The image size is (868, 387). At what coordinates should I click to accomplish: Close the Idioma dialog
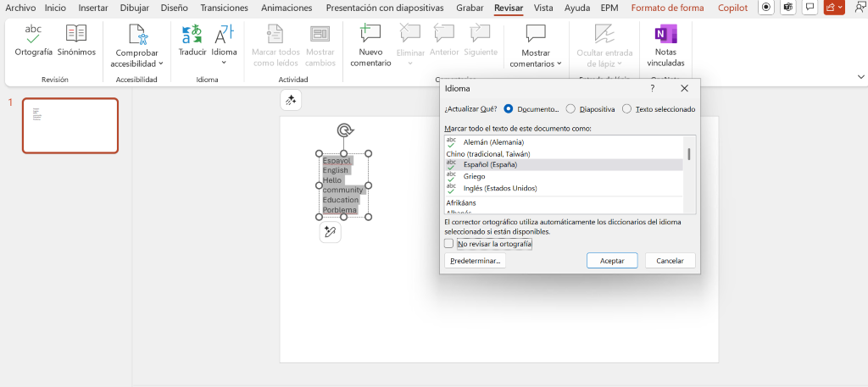tap(684, 88)
